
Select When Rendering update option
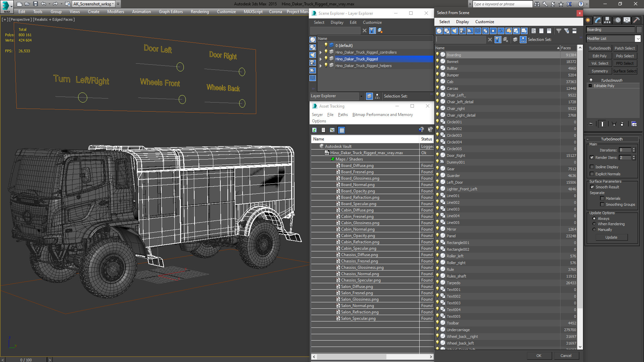(594, 224)
